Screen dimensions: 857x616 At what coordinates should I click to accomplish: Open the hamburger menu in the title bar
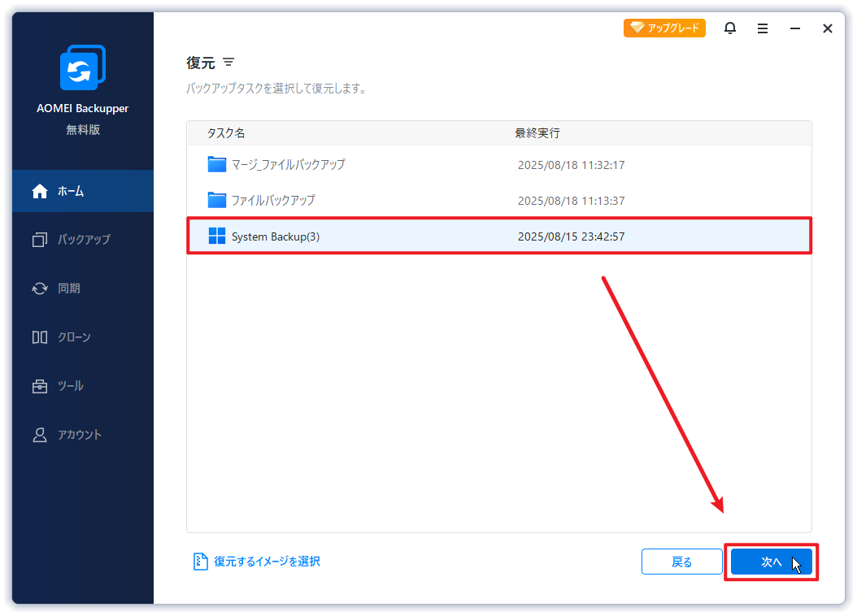[x=763, y=28]
